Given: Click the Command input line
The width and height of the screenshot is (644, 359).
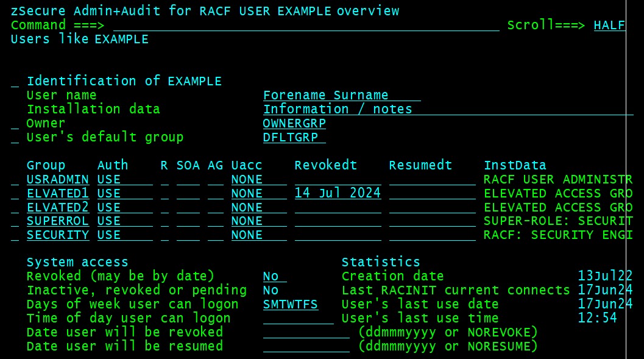Looking at the screenshot, I should pyautogui.click(x=306, y=25).
